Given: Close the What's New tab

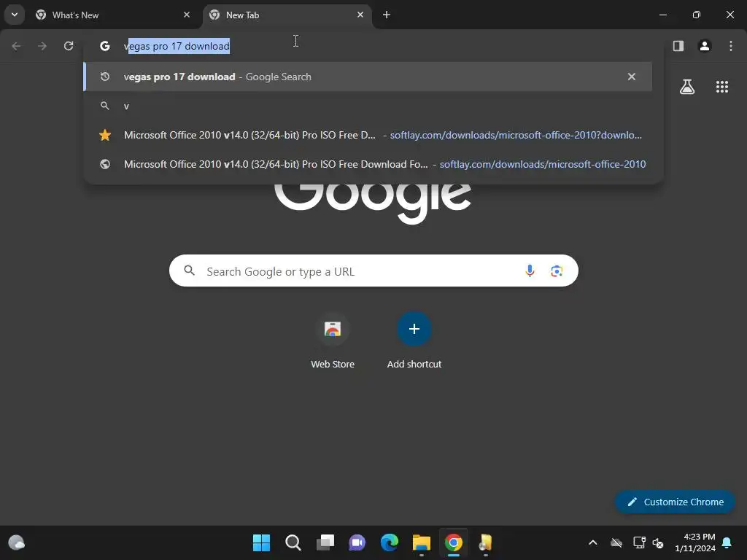Looking at the screenshot, I should [x=187, y=15].
